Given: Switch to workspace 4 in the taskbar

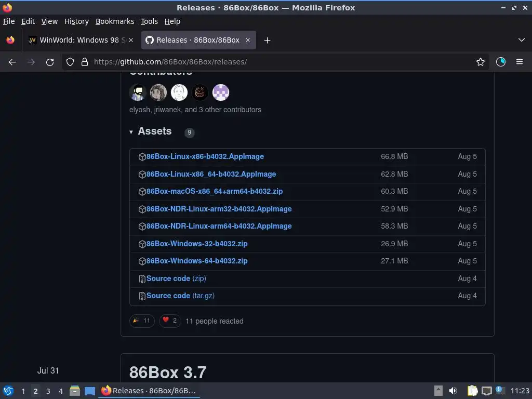Looking at the screenshot, I should point(61,391).
